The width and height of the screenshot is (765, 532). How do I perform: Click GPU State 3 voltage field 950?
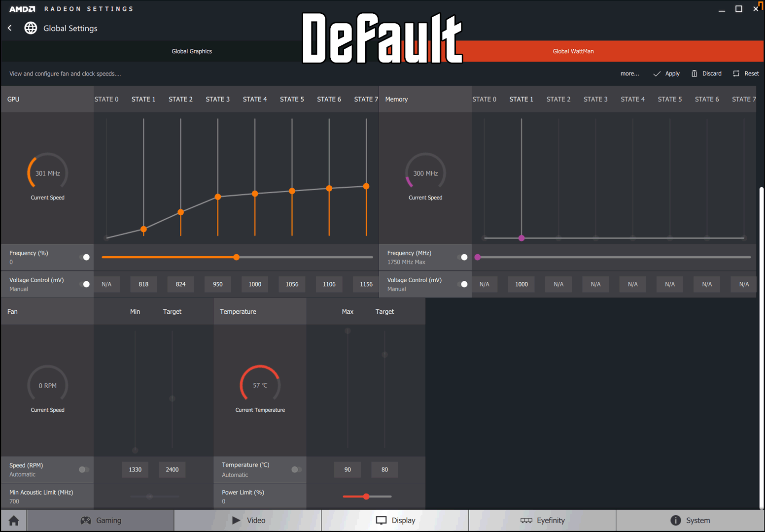pos(218,284)
